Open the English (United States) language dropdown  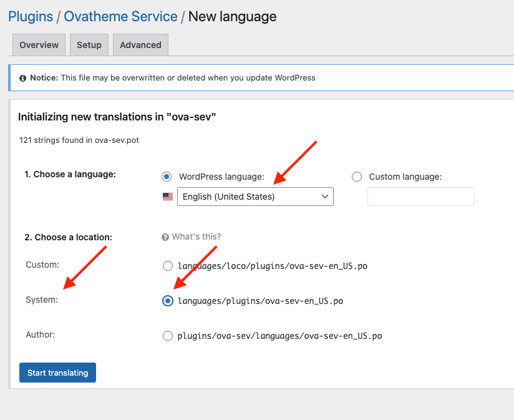point(255,197)
